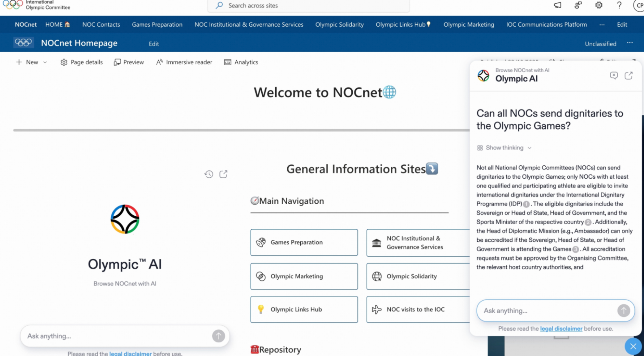644x356 pixels.
Task: Open Olympic AI panel in new window
Action: (629, 76)
